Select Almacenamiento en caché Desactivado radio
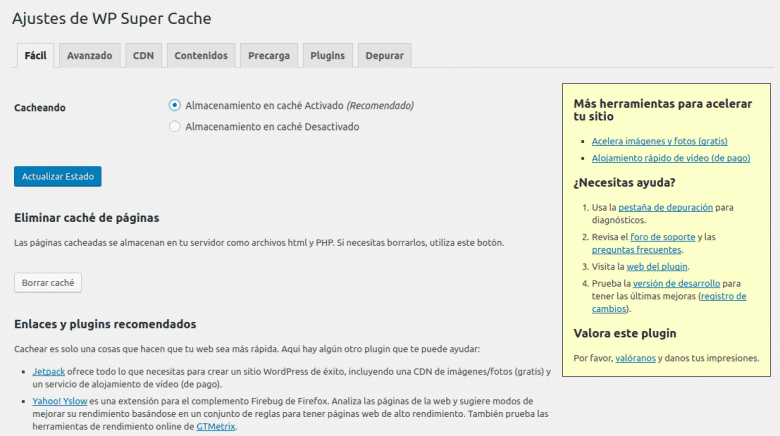The image size is (780, 436). coord(174,126)
